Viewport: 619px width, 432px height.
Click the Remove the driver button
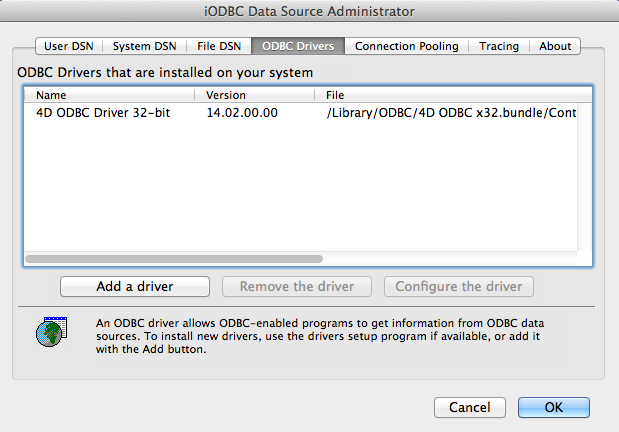pos(297,287)
